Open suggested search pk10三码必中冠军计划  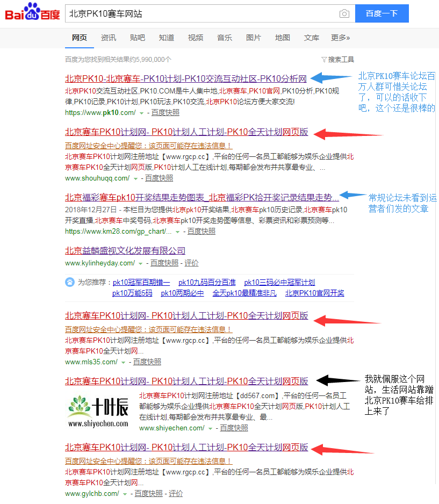point(279,283)
